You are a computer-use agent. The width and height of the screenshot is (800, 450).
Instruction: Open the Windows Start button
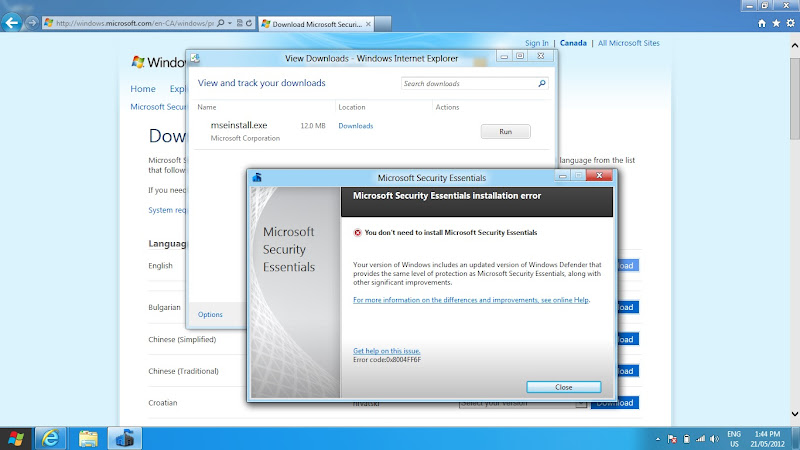point(15,439)
